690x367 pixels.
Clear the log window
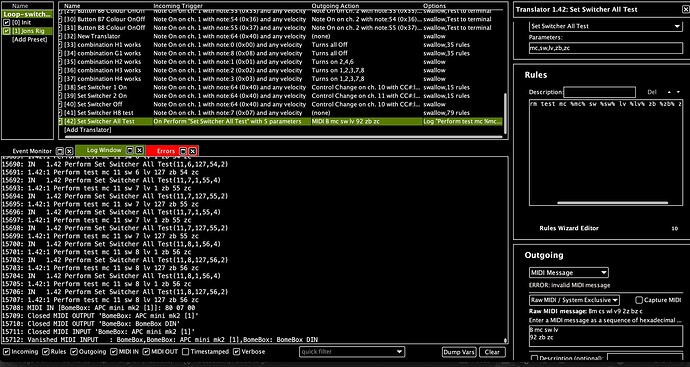[492, 352]
